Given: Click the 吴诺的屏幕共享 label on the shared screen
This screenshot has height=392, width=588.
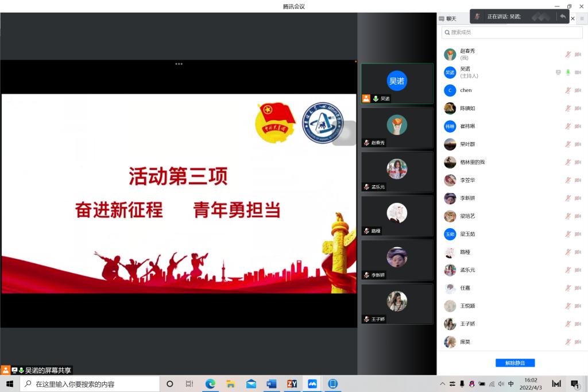Looking at the screenshot, I should 48,370.
